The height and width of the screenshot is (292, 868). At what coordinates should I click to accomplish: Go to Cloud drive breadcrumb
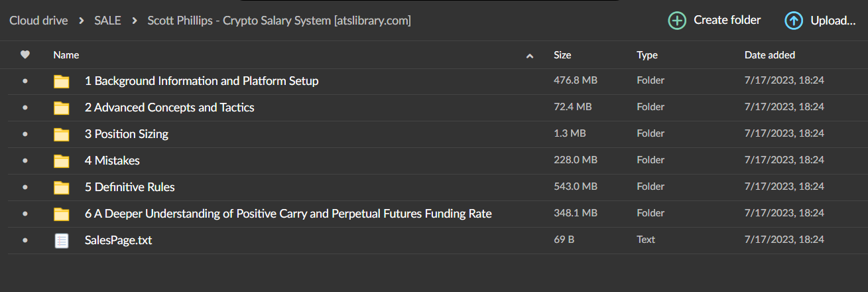click(38, 21)
